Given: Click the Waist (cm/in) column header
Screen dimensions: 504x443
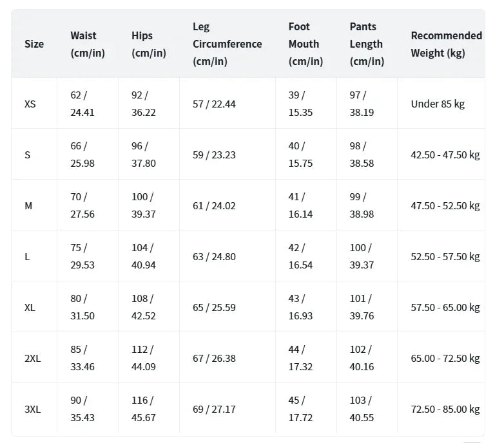Looking at the screenshot, I should pyautogui.click(x=84, y=44).
